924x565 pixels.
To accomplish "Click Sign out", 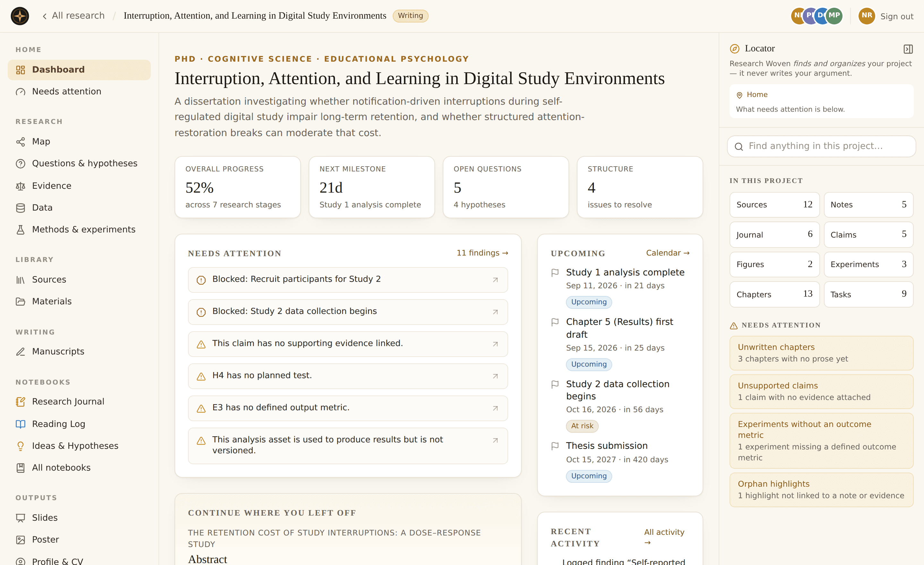I will click(x=897, y=16).
